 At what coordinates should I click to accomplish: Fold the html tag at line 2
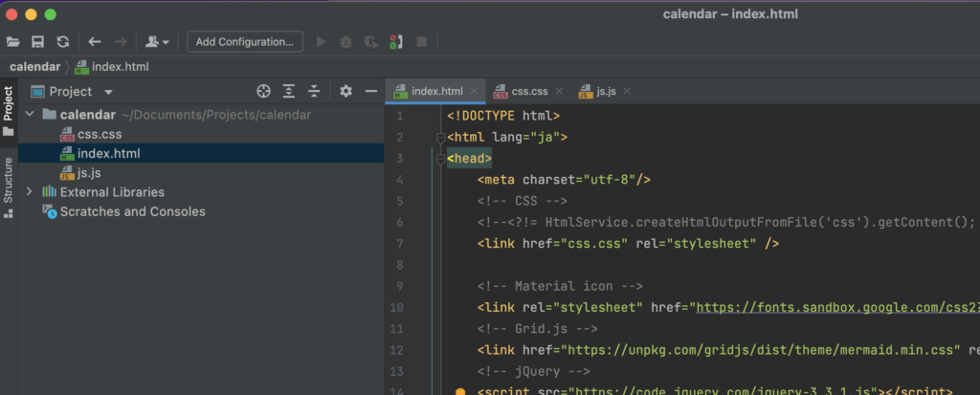(440, 138)
